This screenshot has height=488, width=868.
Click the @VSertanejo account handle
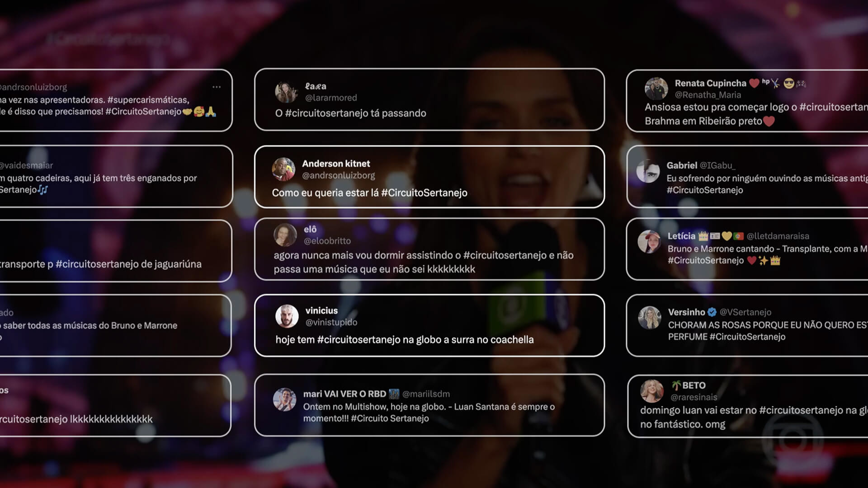click(745, 312)
